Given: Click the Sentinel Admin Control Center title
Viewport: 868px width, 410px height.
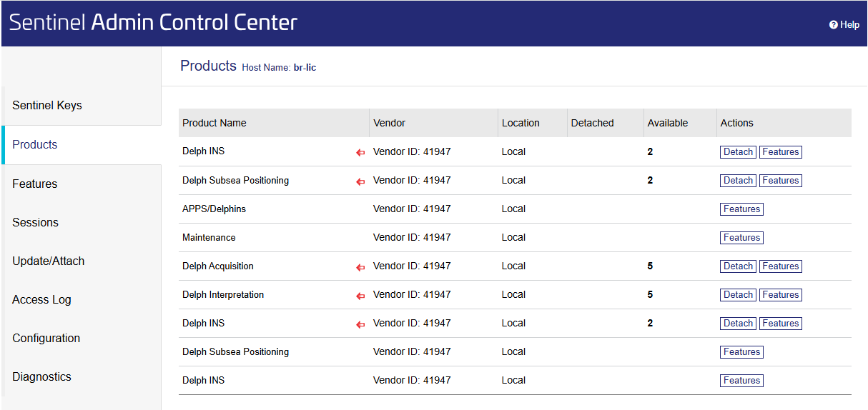Looking at the screenshot, I should (x=153, y=23).
